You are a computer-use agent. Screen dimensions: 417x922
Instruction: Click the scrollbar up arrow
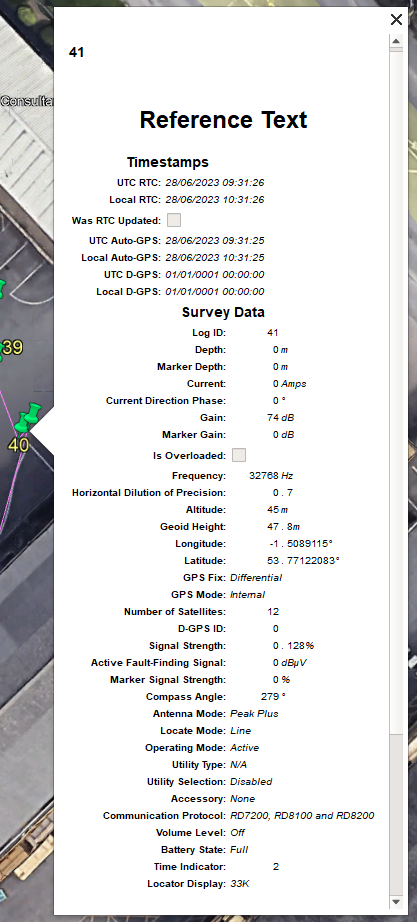[x=396, y=41]
